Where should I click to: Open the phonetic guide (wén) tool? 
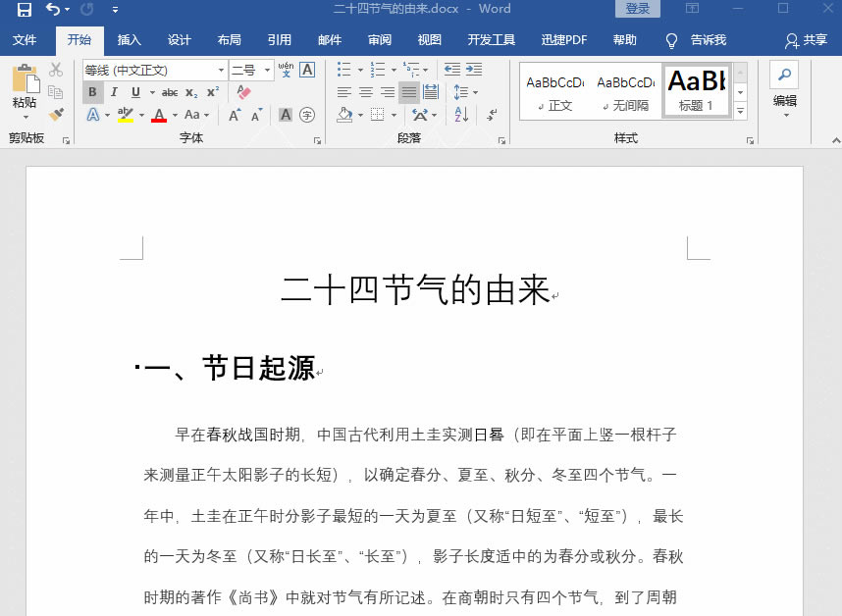[286, 70]
